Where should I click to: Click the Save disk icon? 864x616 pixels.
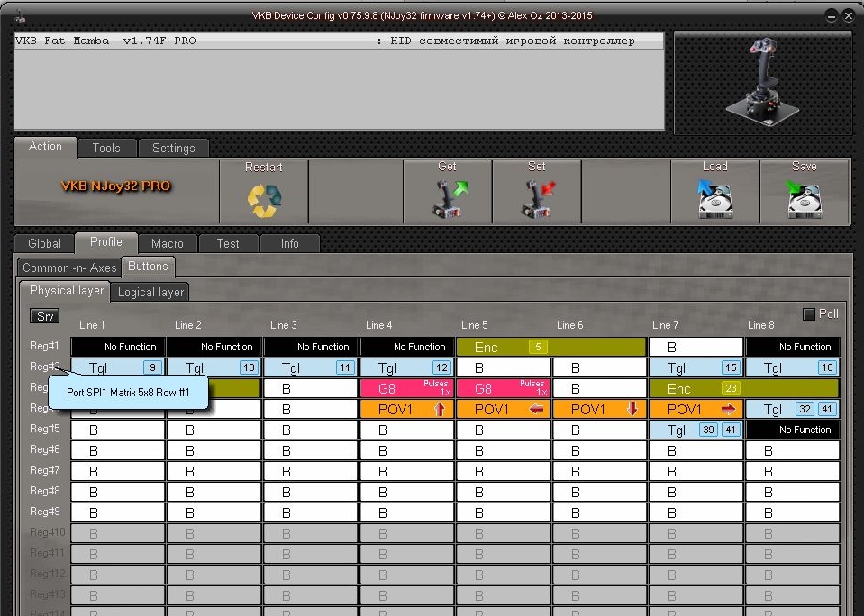coord(804,199)
